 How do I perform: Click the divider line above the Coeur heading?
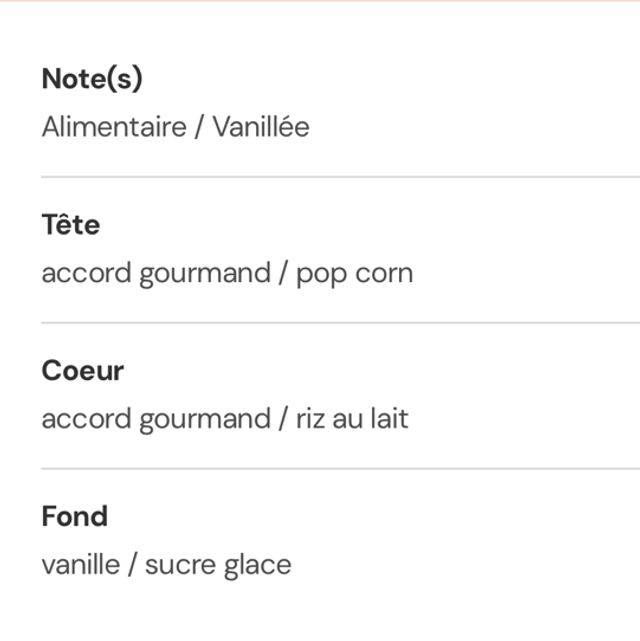click(340, 323)
